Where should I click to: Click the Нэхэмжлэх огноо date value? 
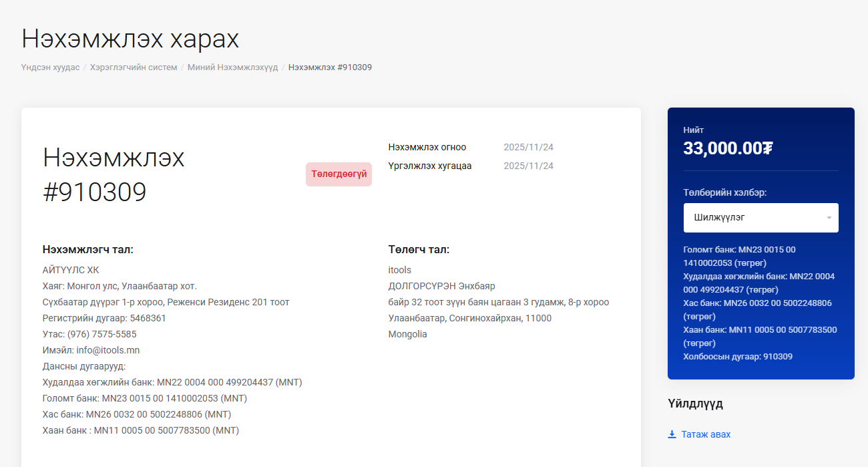tap(528, 147)
